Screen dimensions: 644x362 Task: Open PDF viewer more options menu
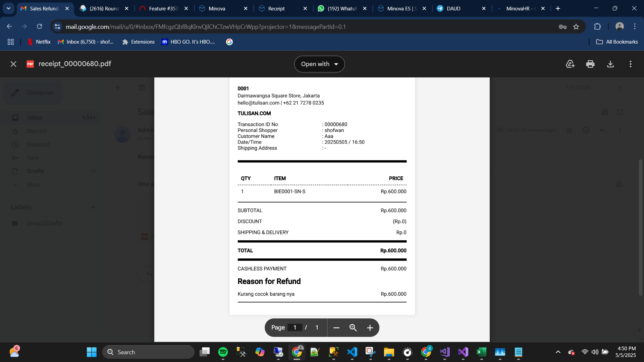(x=631, y=64)
